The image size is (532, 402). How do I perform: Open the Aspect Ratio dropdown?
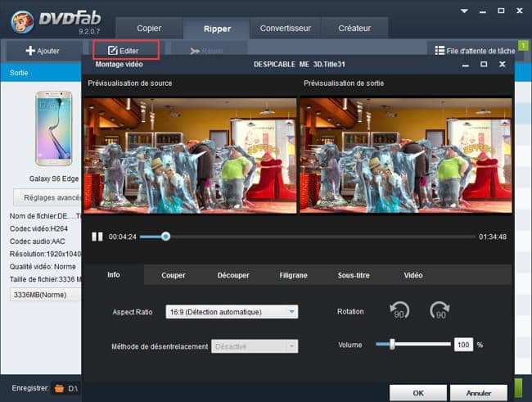232,312
